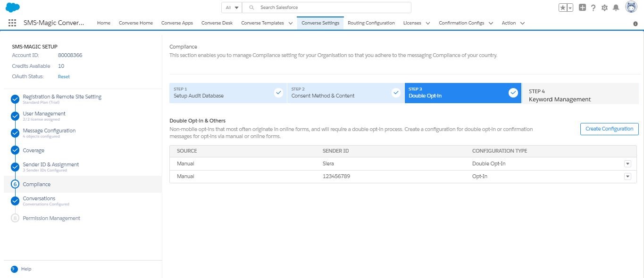The image size is (644, 278).
Task: Click Account ID value 80008366
Action: (70, 55)
